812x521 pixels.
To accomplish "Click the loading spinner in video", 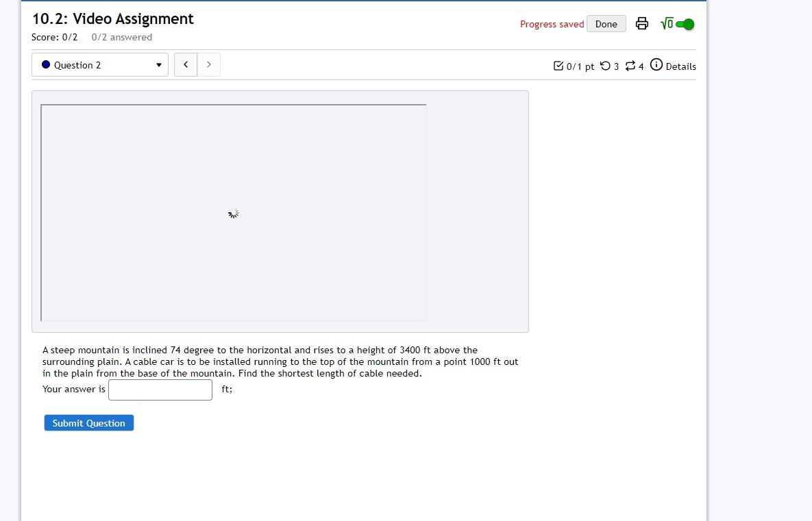I will click(x=234, y=213).
